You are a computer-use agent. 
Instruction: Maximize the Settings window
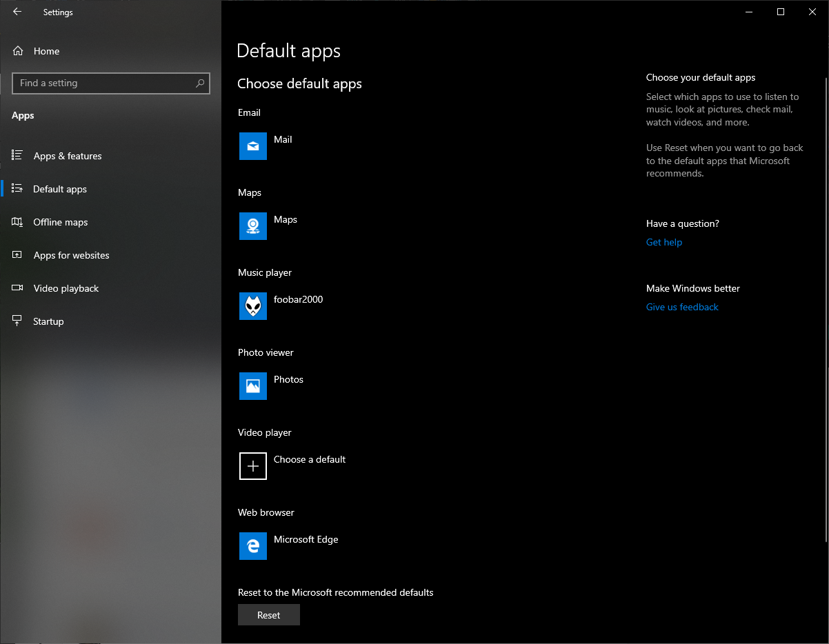pos(781,12)
